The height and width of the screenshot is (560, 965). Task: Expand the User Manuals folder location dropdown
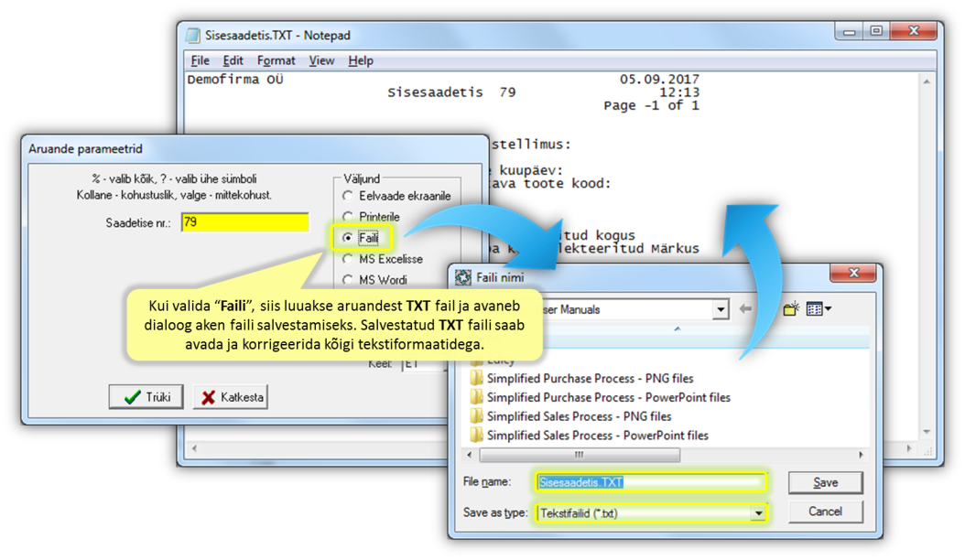coord(720,309)
